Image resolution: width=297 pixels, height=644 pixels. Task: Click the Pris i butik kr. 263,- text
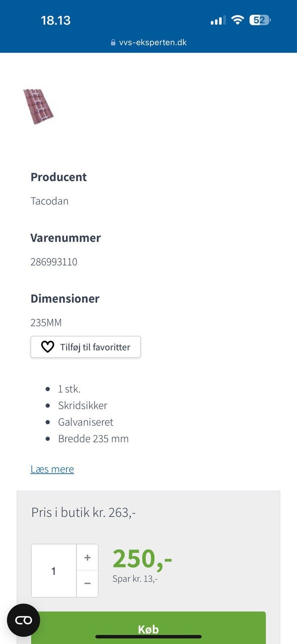point(83,512)
